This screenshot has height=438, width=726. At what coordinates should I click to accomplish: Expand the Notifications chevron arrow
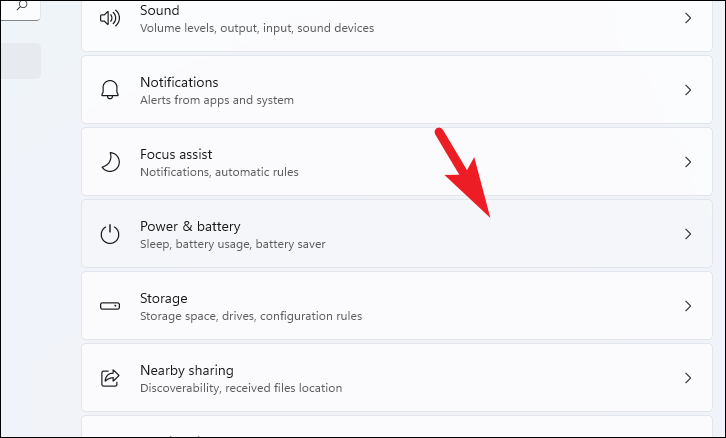[688, 90]
